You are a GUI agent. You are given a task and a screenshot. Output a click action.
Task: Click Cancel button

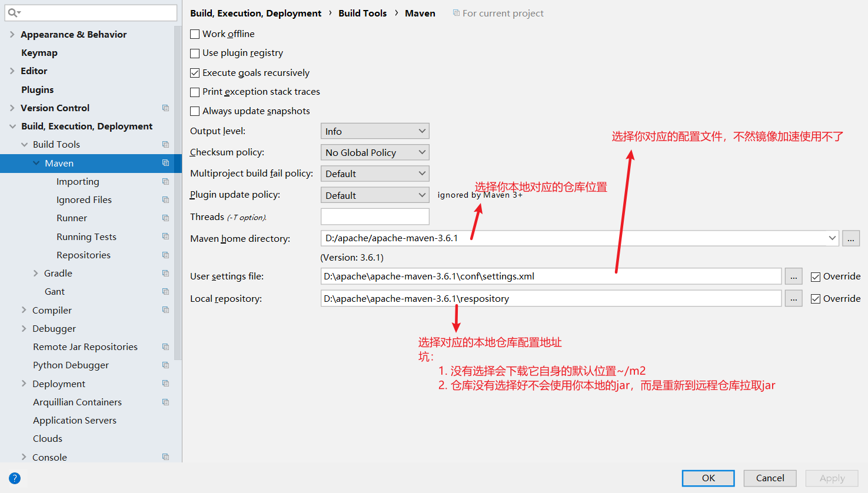(x=770, y=478)
